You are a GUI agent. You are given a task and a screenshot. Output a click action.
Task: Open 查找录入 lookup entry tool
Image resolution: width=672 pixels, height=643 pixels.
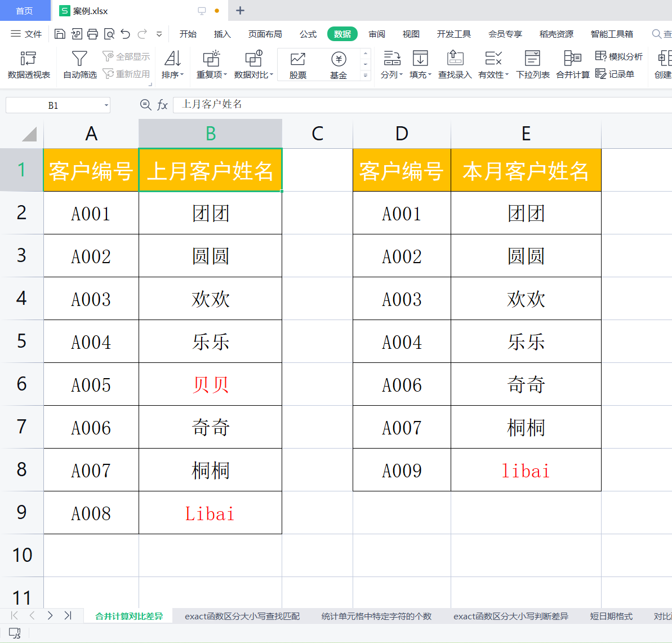tap(455, 65)
